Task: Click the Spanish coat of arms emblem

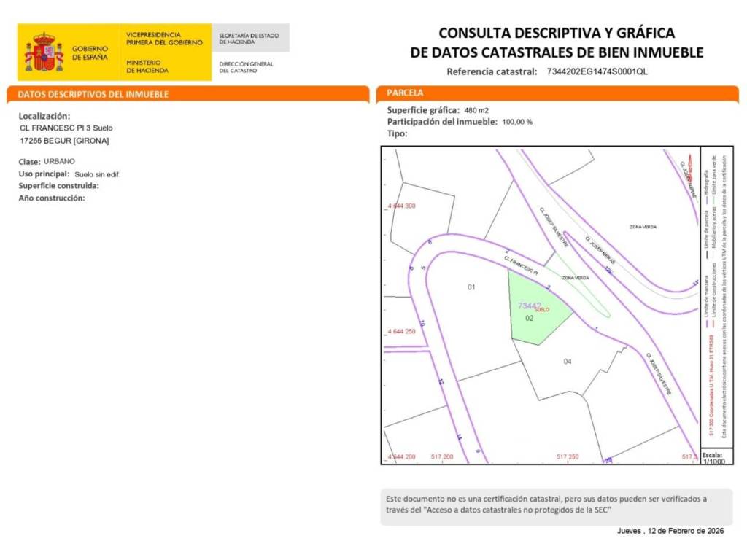Action: pos(44,51)
